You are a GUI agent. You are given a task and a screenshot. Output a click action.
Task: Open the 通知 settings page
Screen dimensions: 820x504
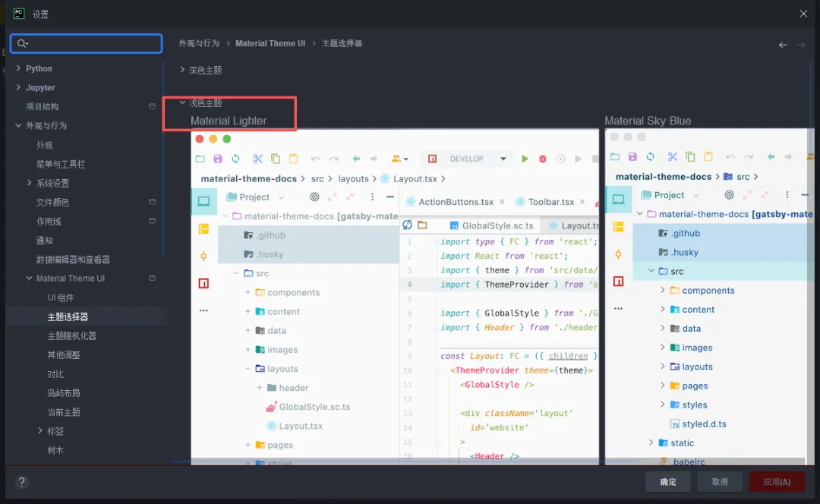point(45,241)
